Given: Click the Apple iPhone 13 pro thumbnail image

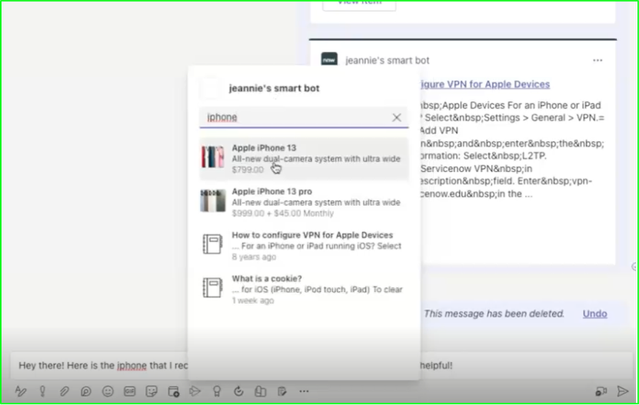Looking at the screenshot, I should point(213,200).
